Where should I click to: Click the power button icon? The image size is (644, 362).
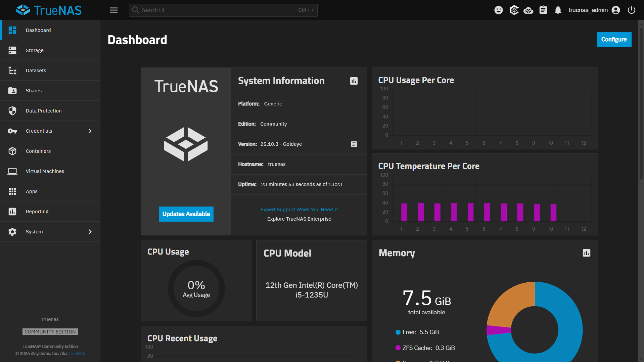click(x=632, y=10)
